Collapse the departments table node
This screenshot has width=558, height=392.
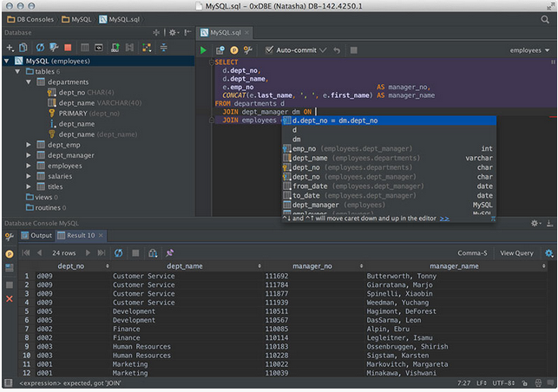click(x=29, y=82)
